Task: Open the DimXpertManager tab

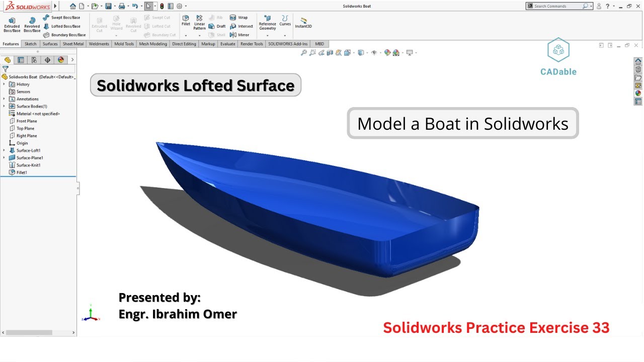Action: 47,60
